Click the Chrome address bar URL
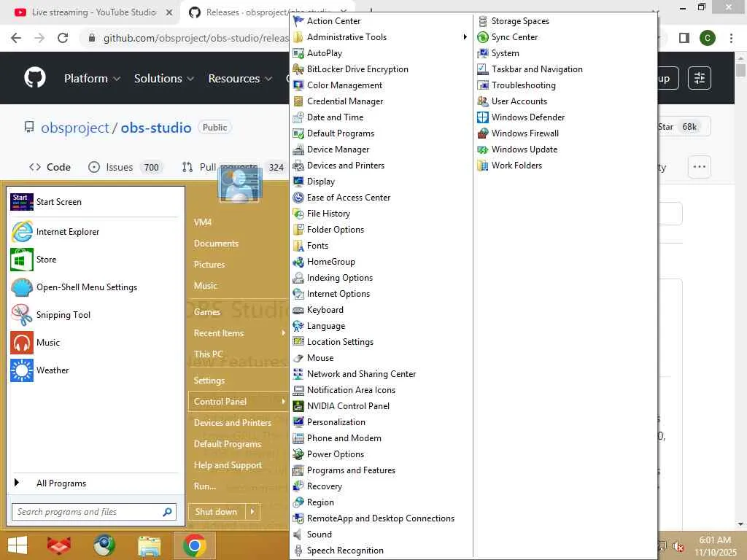 coord(196,38)
